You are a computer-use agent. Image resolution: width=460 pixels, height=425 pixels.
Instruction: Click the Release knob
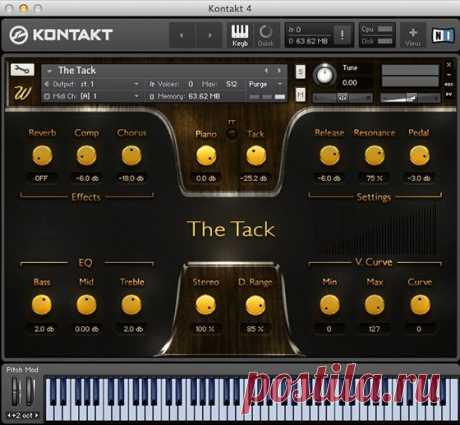330,156
